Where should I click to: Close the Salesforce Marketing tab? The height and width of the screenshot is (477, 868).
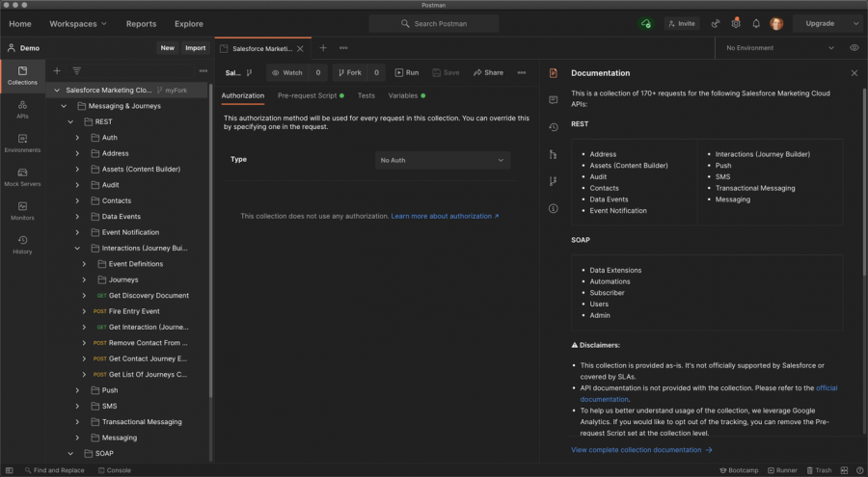point(300,49)
